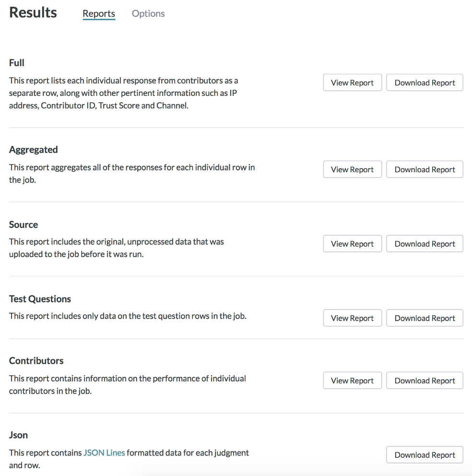Click the Results page heading
This screenshot has height=476, width=472.
pyautogui.click(x=33, y=12)
